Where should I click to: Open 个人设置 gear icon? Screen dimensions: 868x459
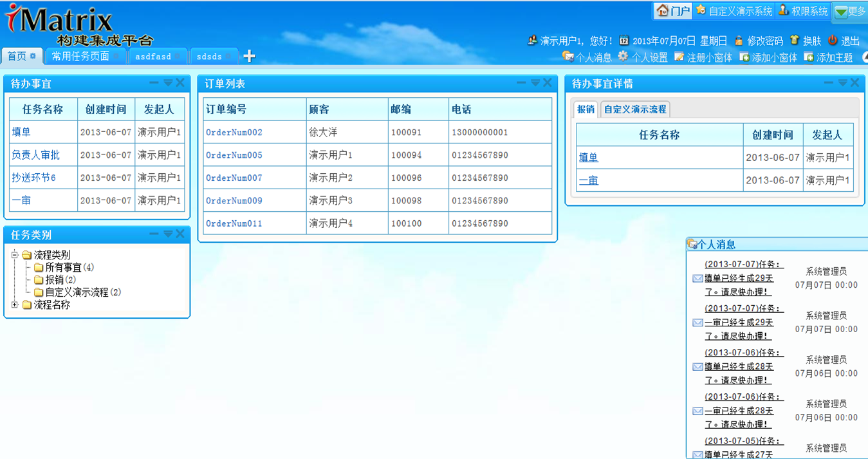622,57
